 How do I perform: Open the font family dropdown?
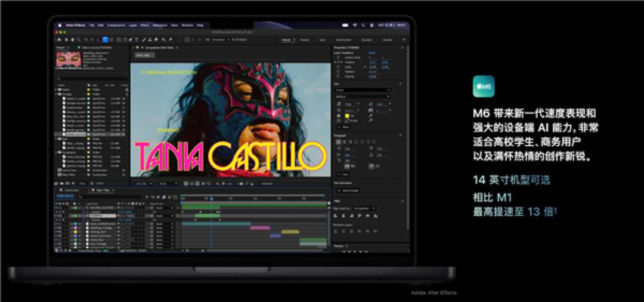363,90
